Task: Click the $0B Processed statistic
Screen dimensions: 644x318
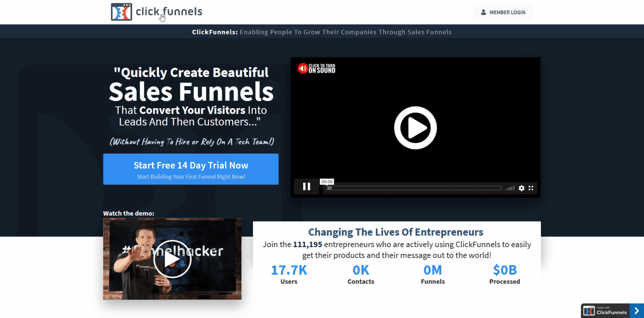Action: [x=505, y=274]
